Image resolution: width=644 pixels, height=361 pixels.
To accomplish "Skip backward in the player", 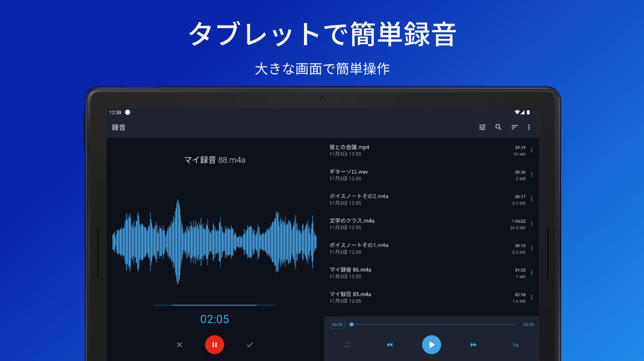I will (389, 344).
